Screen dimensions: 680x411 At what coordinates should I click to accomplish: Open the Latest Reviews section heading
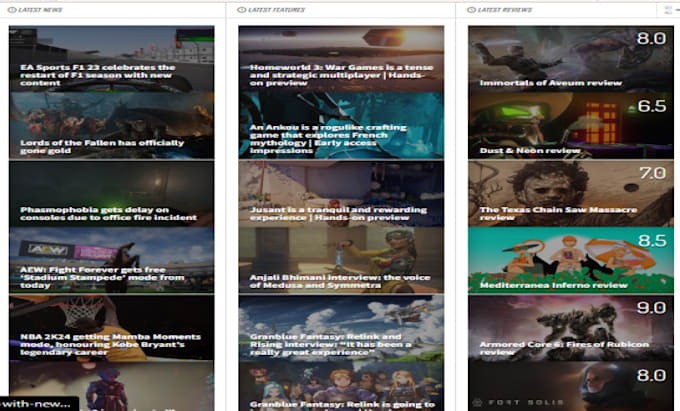505,10
